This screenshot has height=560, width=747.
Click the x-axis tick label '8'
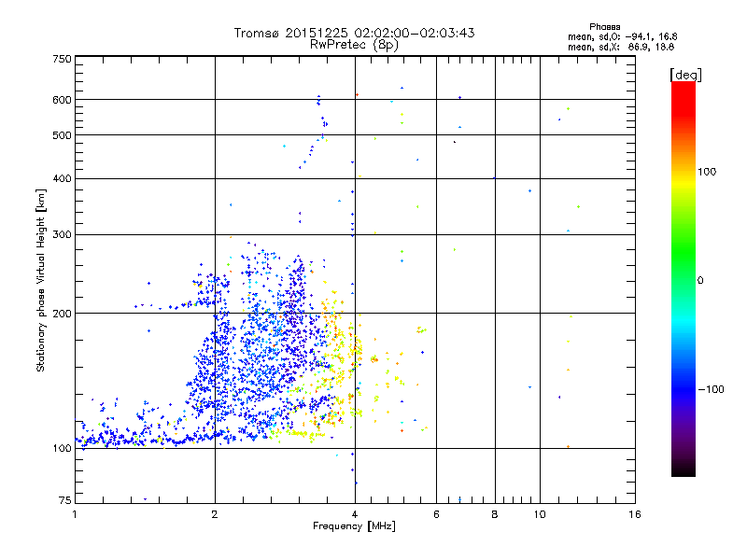(x=495, y=514)
